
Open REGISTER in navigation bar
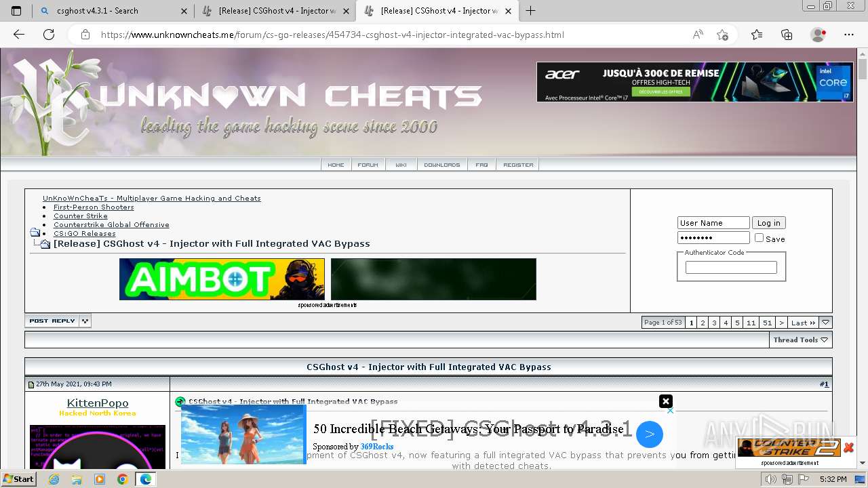(x=518, y=165)
